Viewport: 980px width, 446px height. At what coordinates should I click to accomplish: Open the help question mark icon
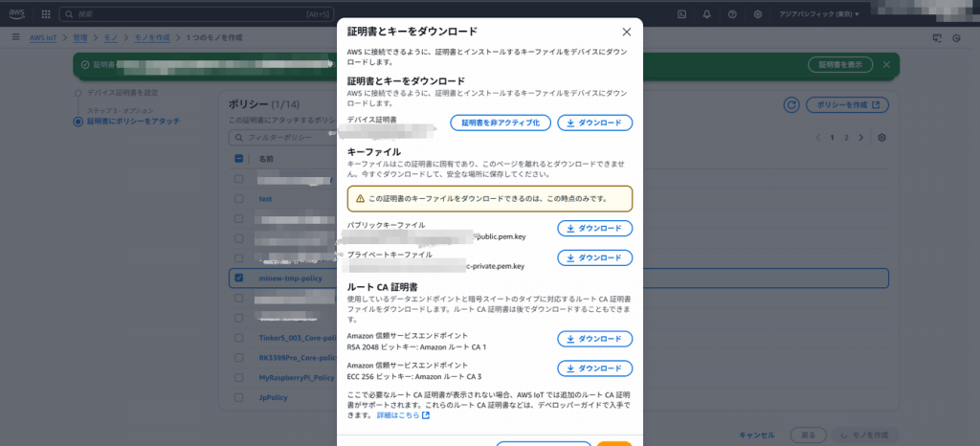coord(732,14)
